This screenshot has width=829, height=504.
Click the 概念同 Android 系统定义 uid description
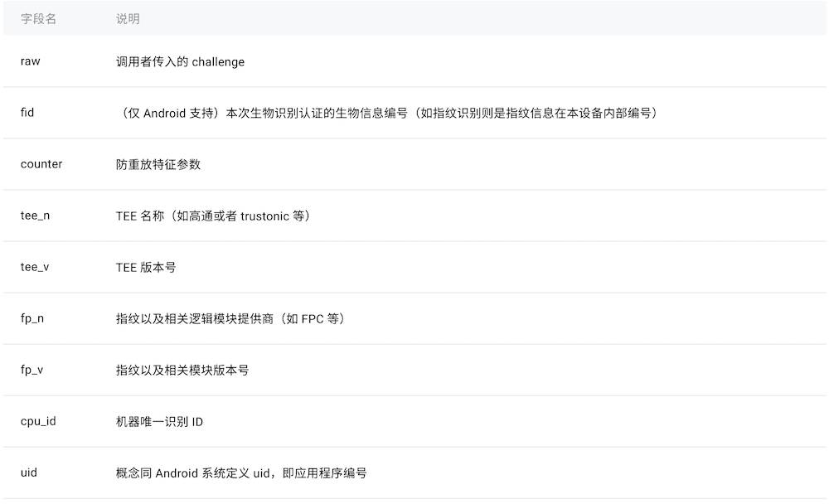pyautogui.click(x=241, y=472)
